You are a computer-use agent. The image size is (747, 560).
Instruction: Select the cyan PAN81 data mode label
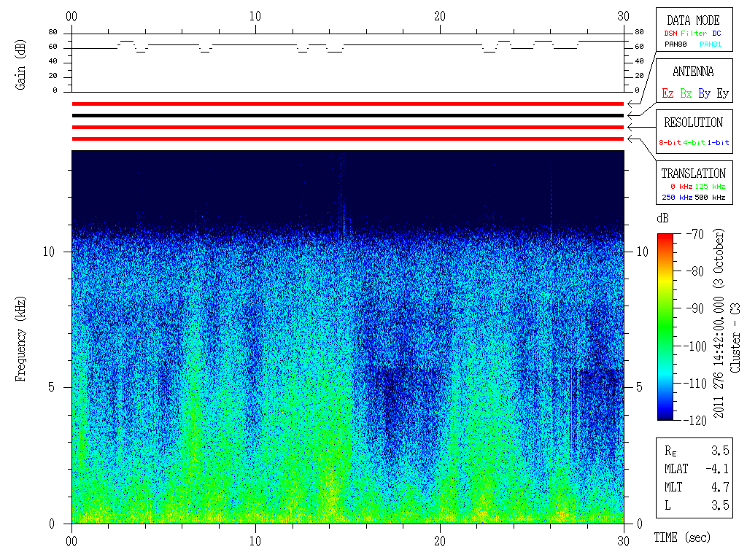pyautogui.click(x=711, y=44)
